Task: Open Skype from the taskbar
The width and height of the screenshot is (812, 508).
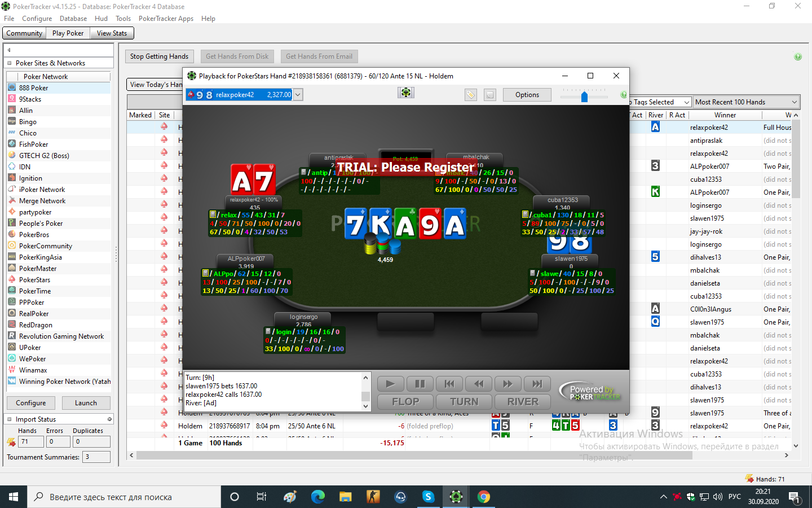Action: (428, 497)
